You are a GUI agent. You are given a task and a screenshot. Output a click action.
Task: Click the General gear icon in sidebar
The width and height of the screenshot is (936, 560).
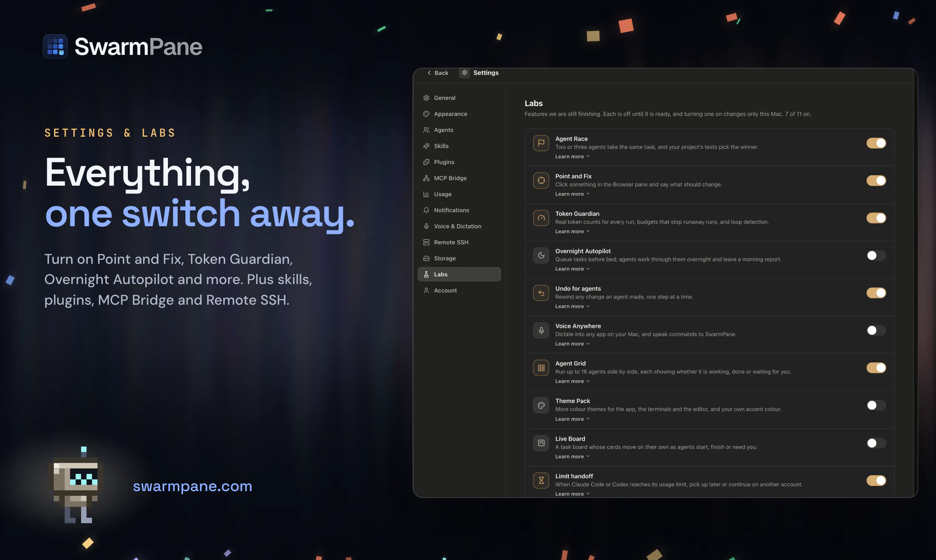tap(426, 98)
